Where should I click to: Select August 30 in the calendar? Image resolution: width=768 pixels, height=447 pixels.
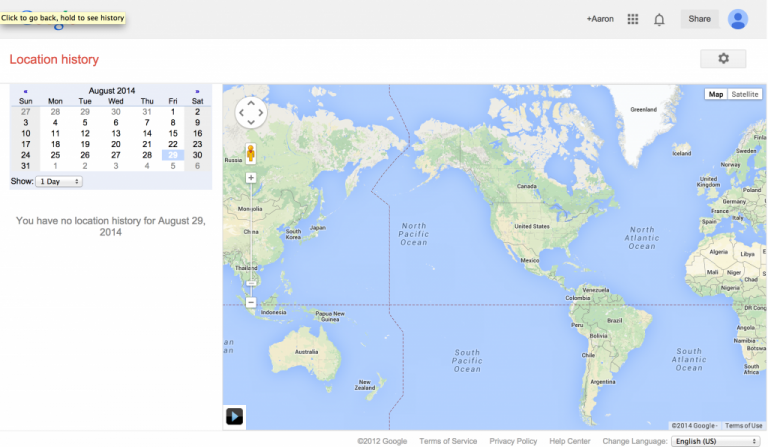tap(197, 155)
